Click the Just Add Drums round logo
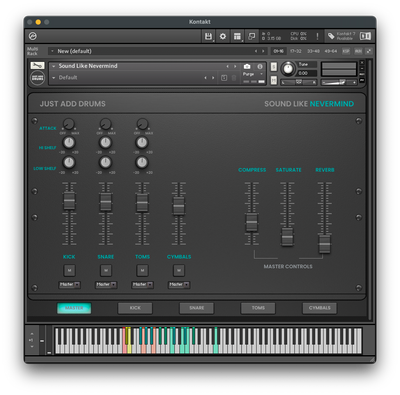 [x=37, y=78]
